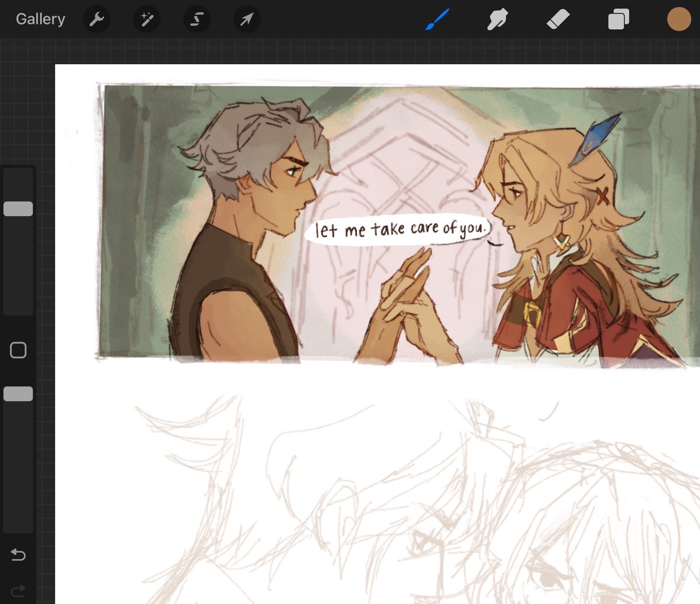Click the brush opacity slider handle
Image resolution: width=700 pixels, height=604 pixels.
(18, 394)
